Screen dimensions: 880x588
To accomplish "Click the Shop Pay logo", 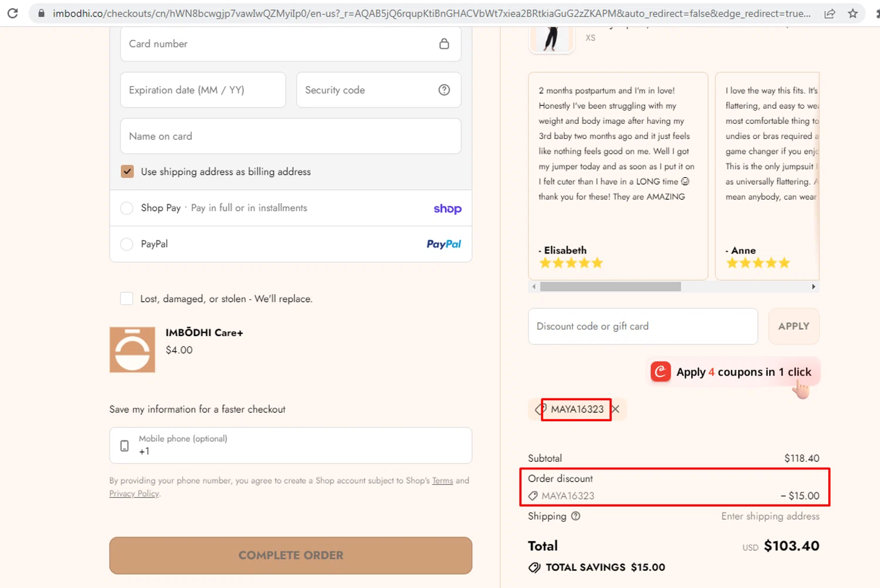I will pyautogui.click(x=448, y=208).
